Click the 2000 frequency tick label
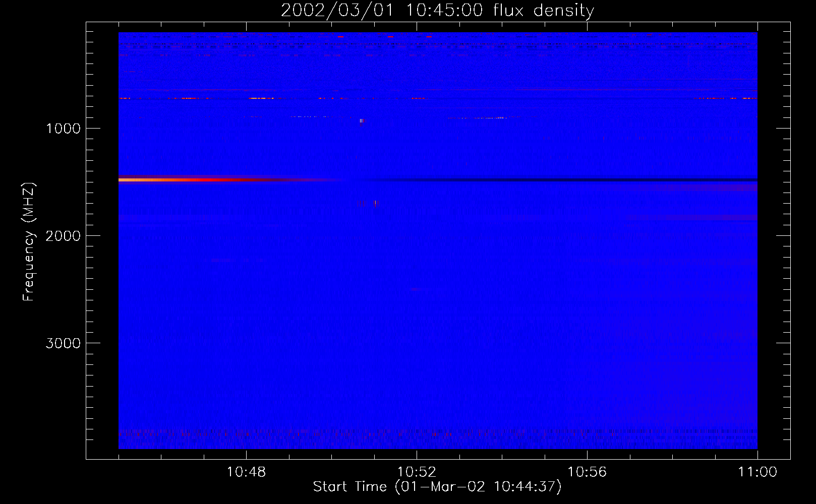This screenshot has width=816, height=504. [63, 236]
